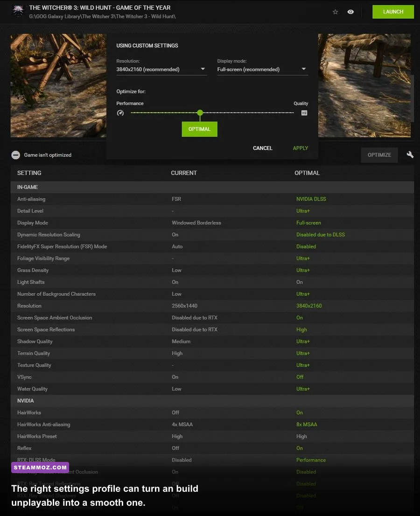This screenshot has width=420, height=516.
Task: Click the OPTIMAL marker button
Action: pos(199,129)
